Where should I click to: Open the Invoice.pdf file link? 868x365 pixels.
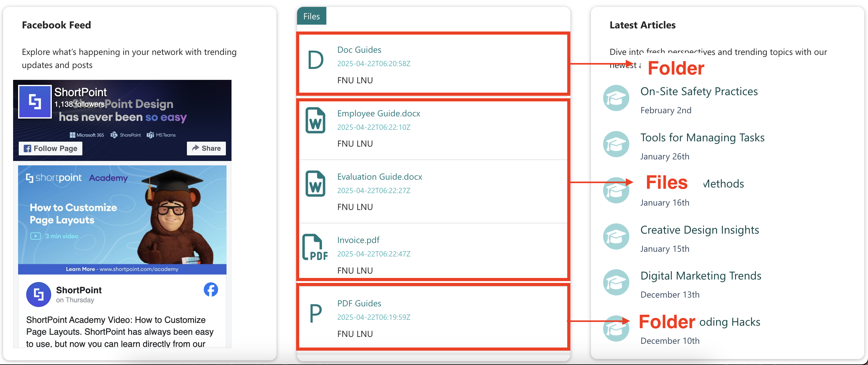[x=358, y=240]
